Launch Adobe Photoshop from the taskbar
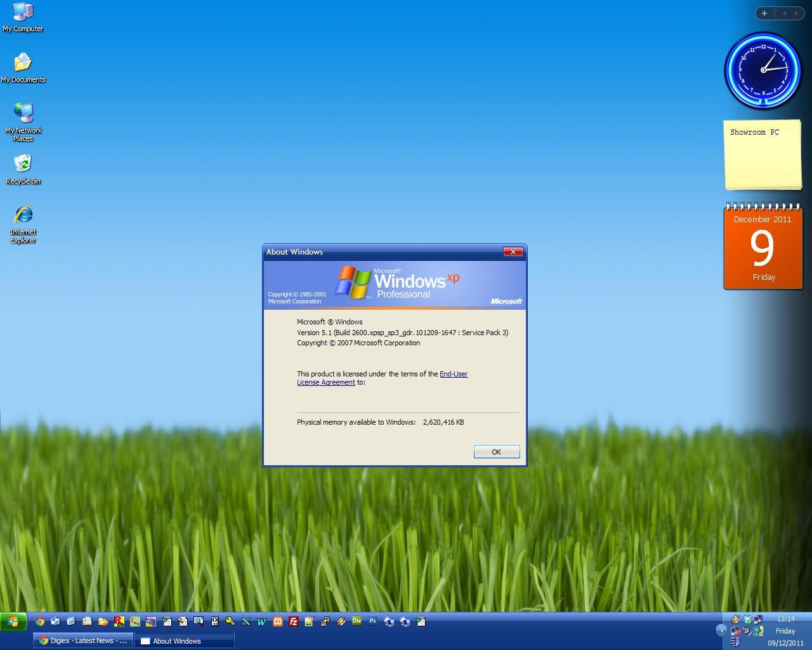This screenshot has width=812, height=650. pyautogui.click(x=373, y=622)
